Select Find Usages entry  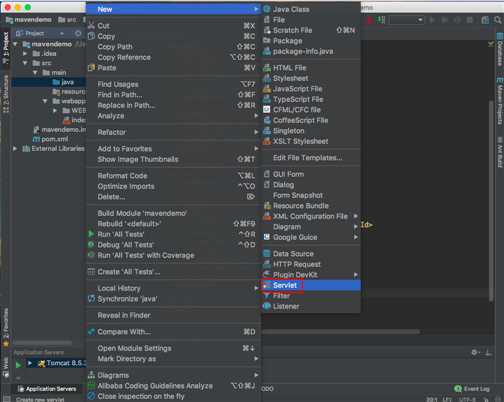[x=173, y=84]
